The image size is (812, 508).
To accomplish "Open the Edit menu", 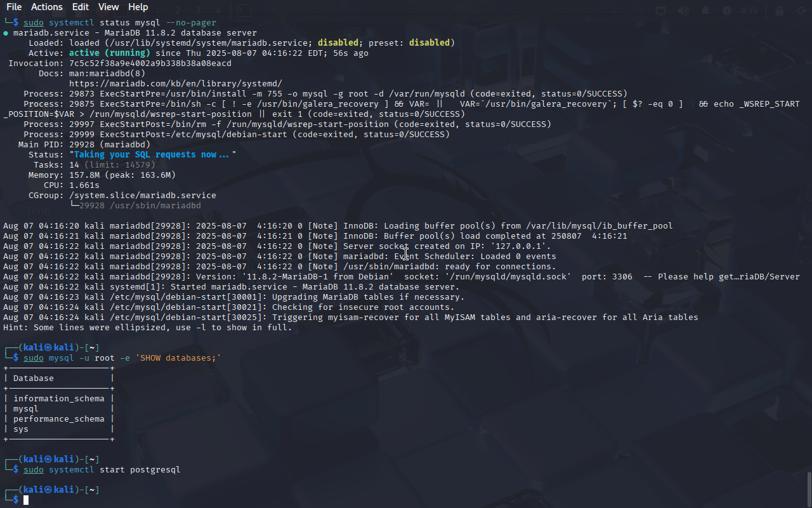I will click(81, 7).
